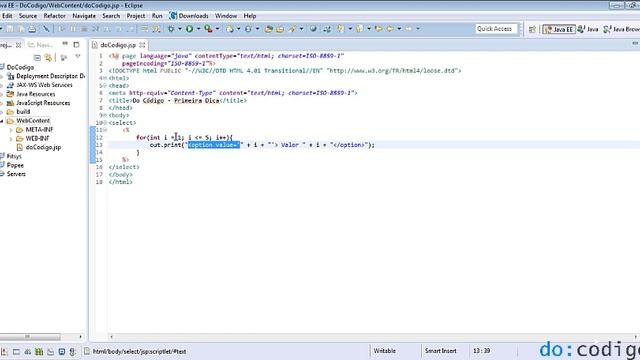Expand the WEB-INF folder
The width and height of the screenshot is (640, 360).
(x=11, y=139)
